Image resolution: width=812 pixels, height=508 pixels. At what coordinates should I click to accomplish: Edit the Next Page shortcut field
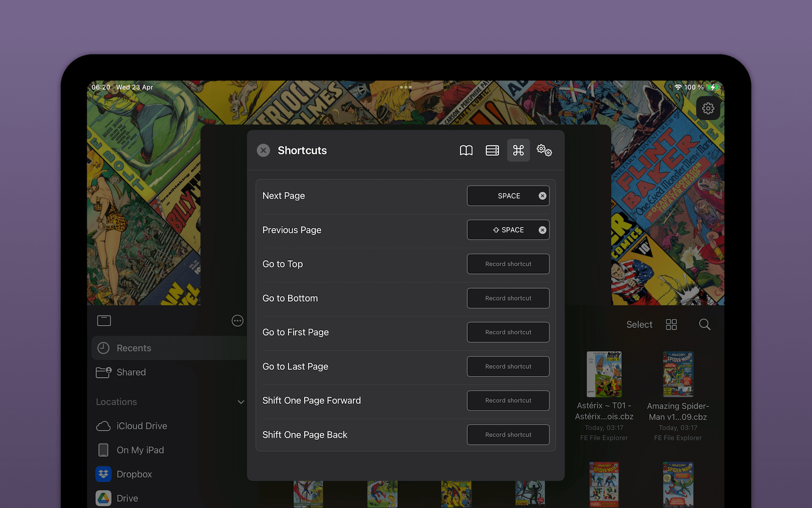coord(508,196)
